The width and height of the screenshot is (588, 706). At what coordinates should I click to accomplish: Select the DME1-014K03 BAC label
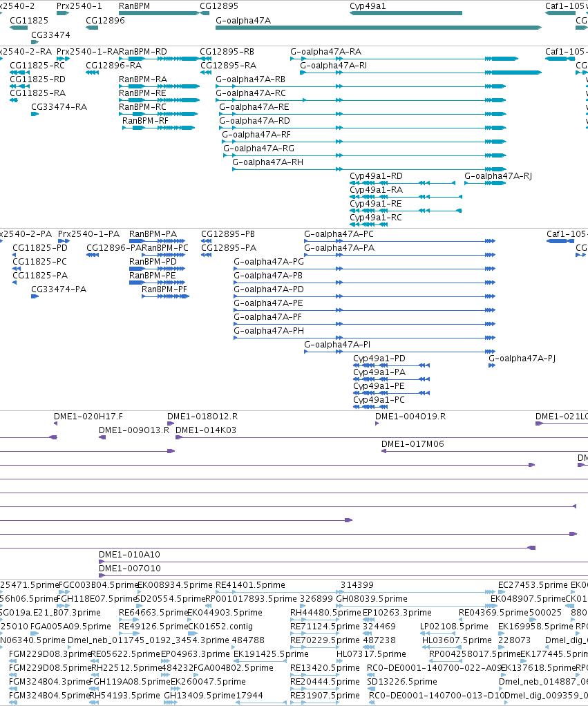coord(206,430)
